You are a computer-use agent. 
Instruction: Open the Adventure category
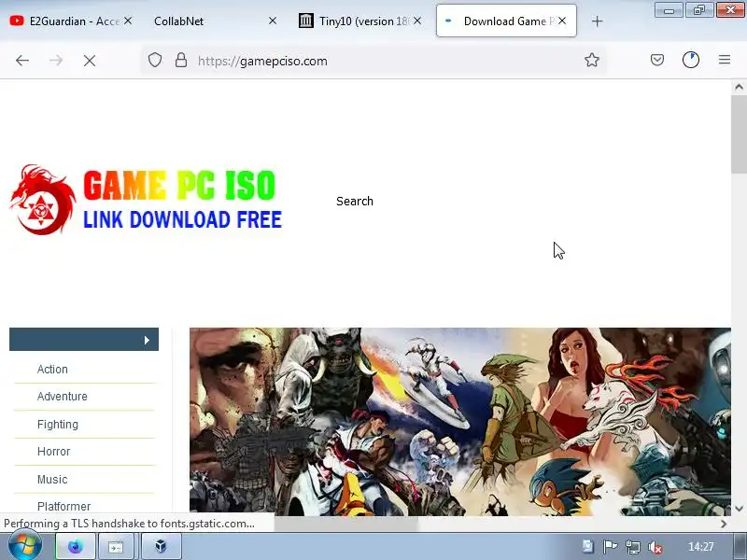(63, 396)
